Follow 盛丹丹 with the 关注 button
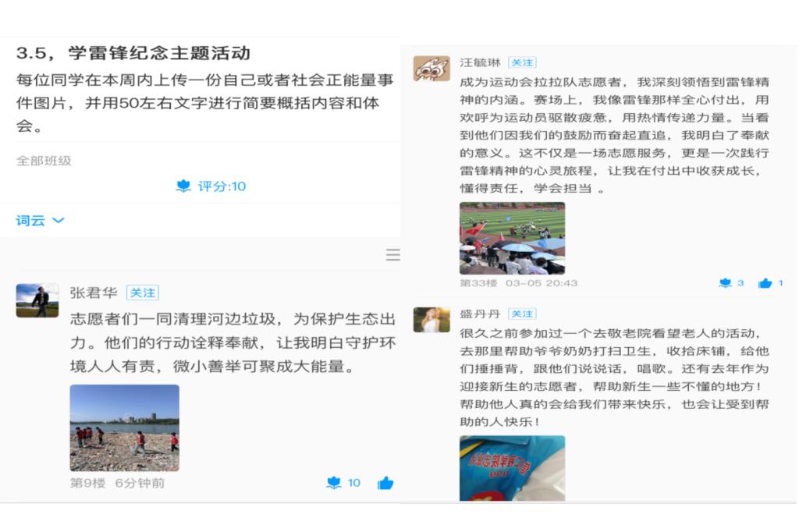799x532 pixels. pos(522,314)
